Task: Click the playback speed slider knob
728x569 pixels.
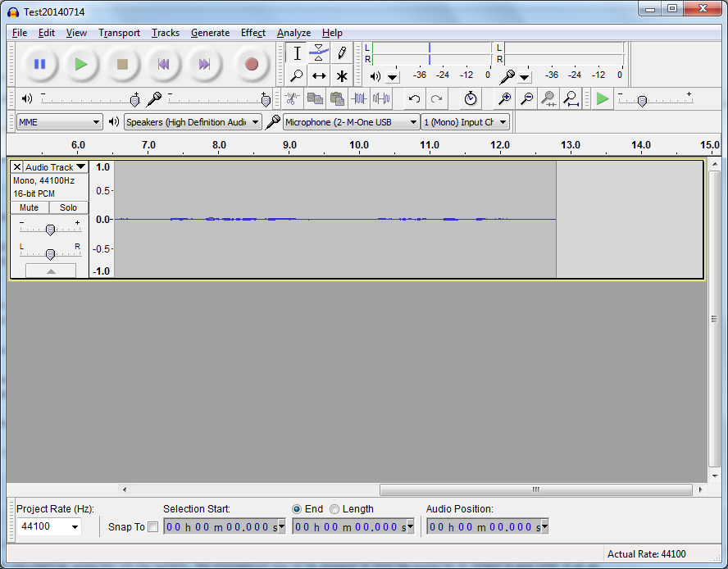Action: pos(642,101)
